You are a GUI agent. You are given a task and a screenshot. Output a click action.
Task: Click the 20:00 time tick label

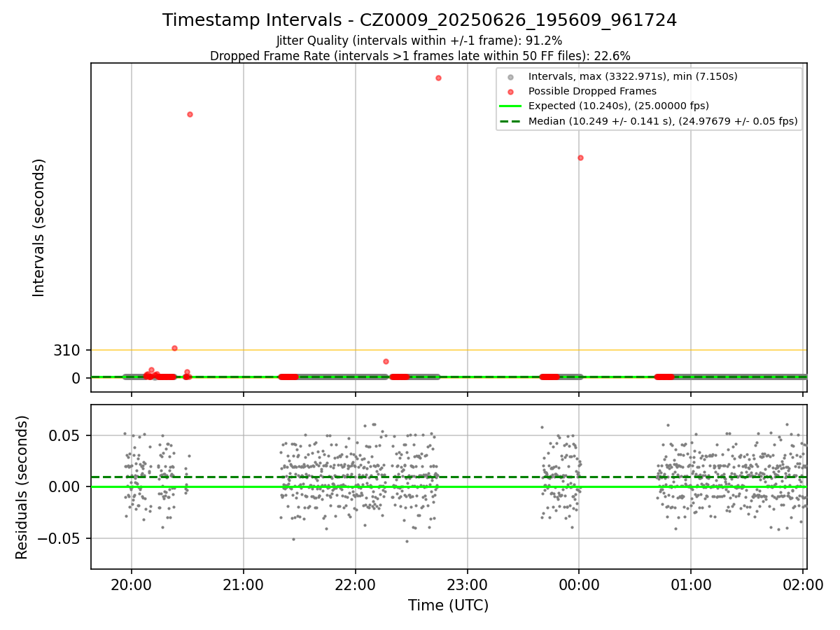132,584
